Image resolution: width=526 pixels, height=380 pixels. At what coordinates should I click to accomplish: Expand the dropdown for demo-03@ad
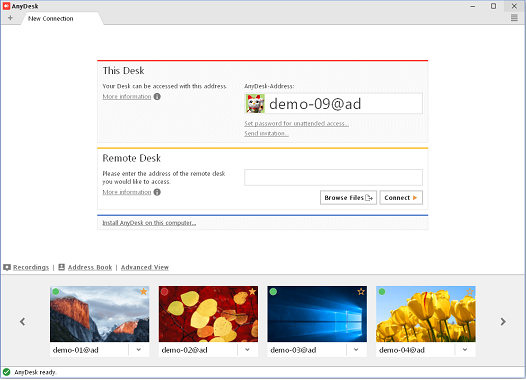click(x=356, y=350)
